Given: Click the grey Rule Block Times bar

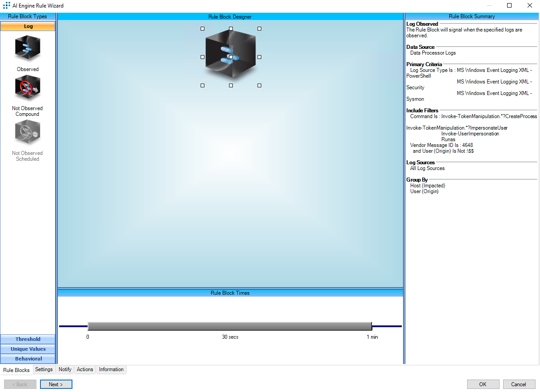Looking at the screenshot, I should [230, 326].
